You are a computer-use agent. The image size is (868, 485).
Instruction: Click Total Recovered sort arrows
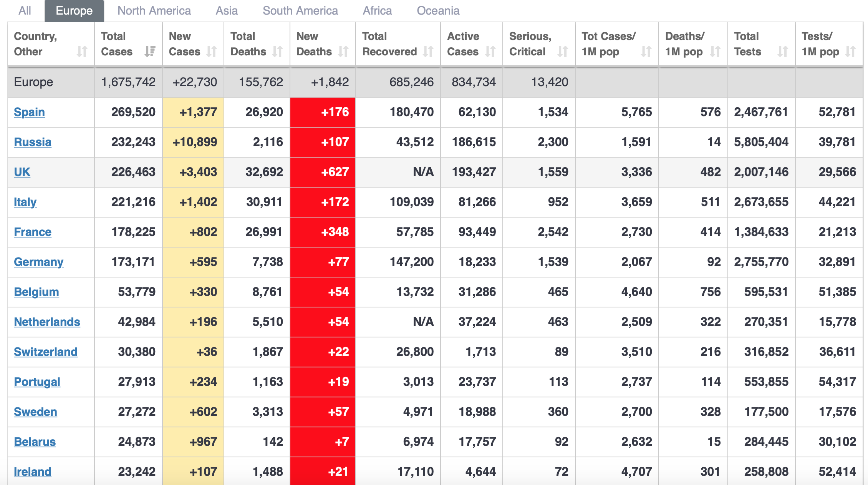pos(428,51)
